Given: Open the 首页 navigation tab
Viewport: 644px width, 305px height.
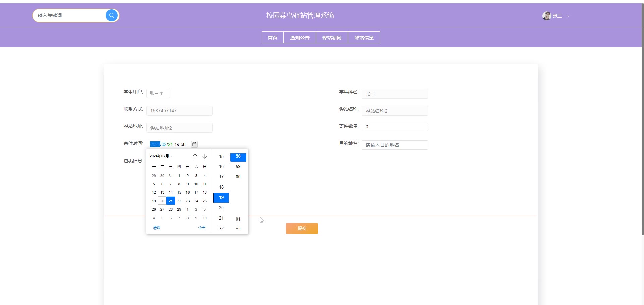Looking at the screenshot, I should point(273,38).
